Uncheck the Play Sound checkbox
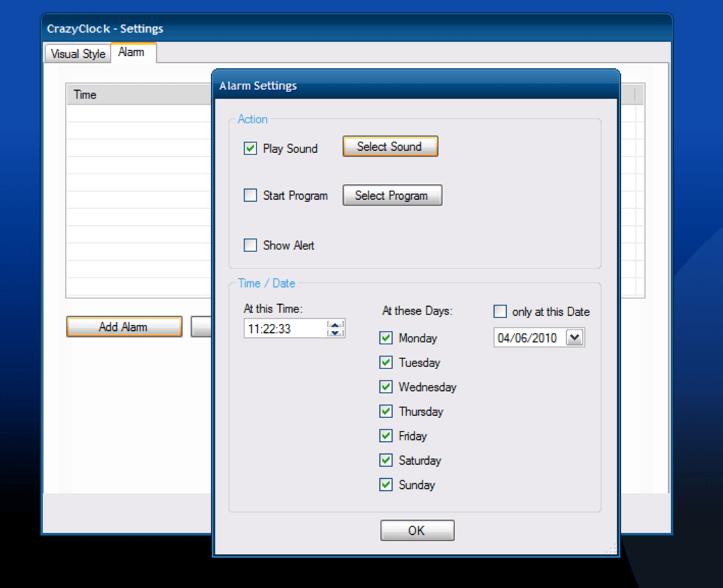This screenshot has width=723, height=588. tap(250, 149)
